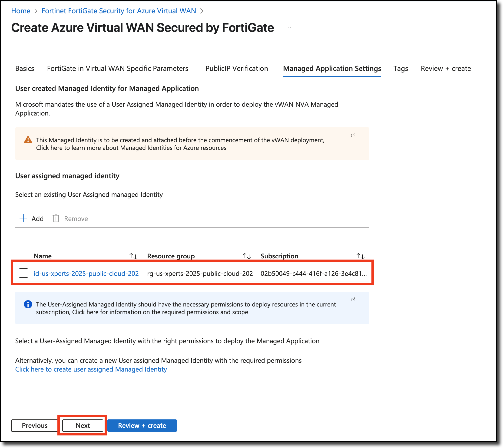Click the plus Add icon
Screen dimensions: 503x448
click(23, 218)
